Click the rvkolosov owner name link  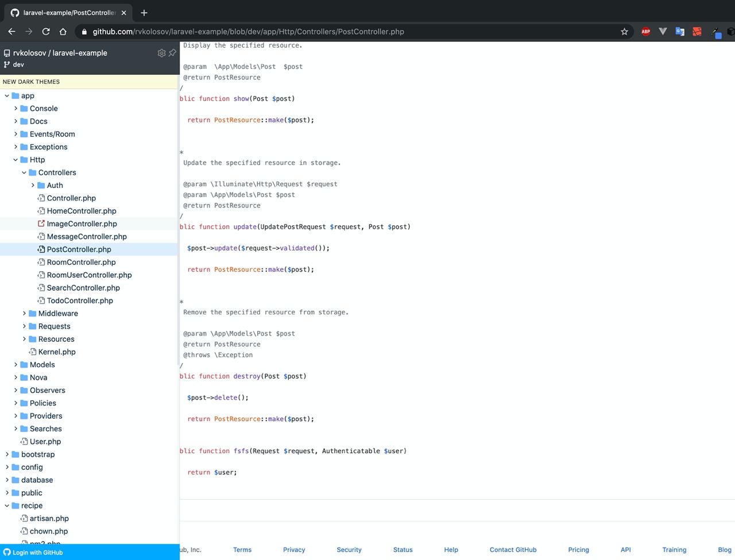(29, 53)
